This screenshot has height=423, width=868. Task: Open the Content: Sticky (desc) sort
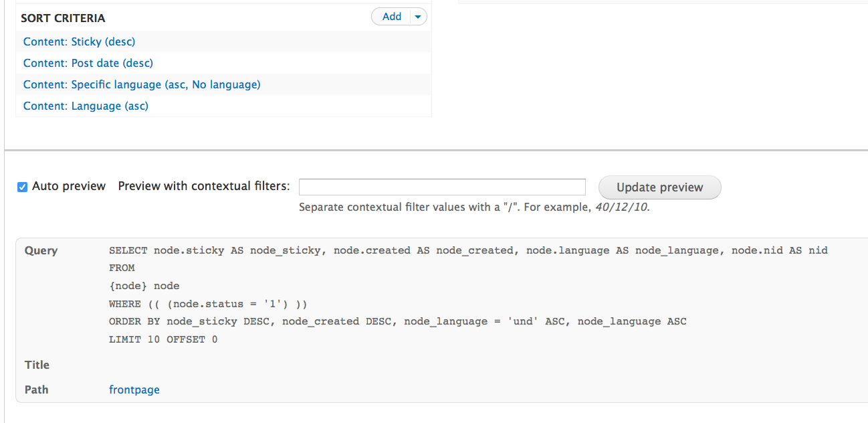pyautogui.click(x=79, y=41)
